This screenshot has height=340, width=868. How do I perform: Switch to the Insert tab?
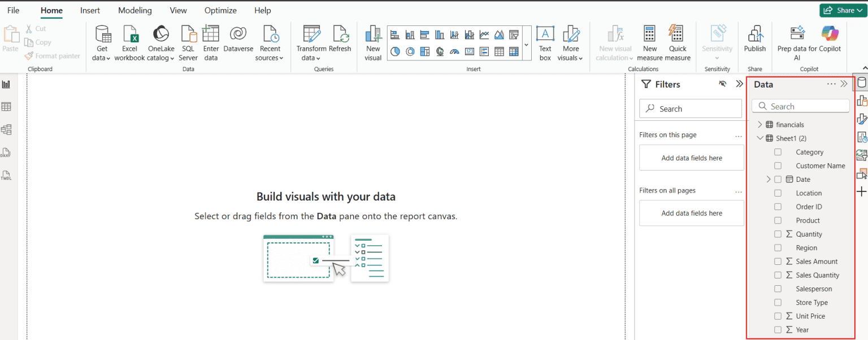pos(90,10)
